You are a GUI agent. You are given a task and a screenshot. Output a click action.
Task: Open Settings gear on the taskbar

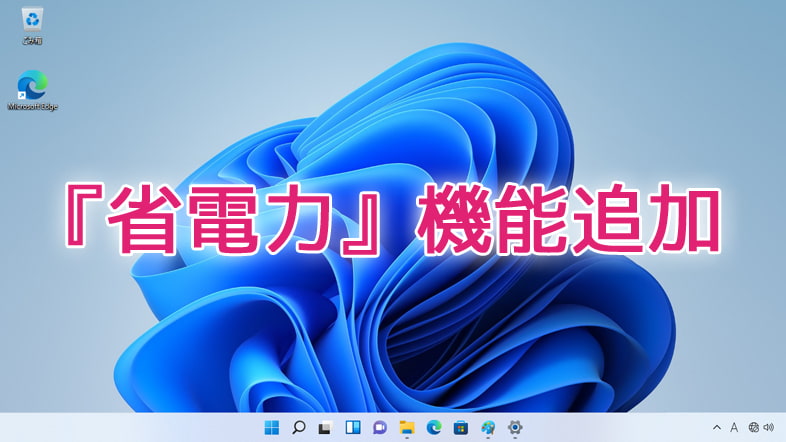click(x=515, y=427)
